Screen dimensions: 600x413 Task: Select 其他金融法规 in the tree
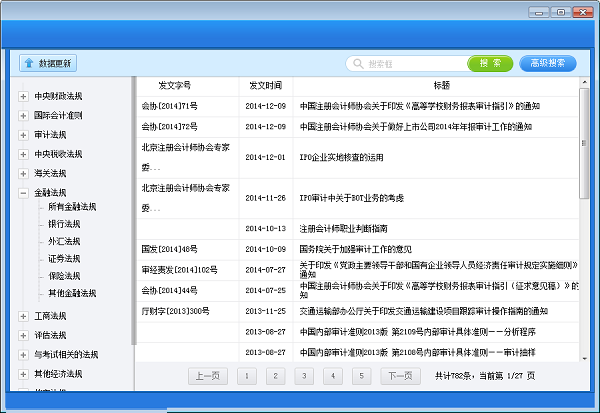click(x=72, y=293)
